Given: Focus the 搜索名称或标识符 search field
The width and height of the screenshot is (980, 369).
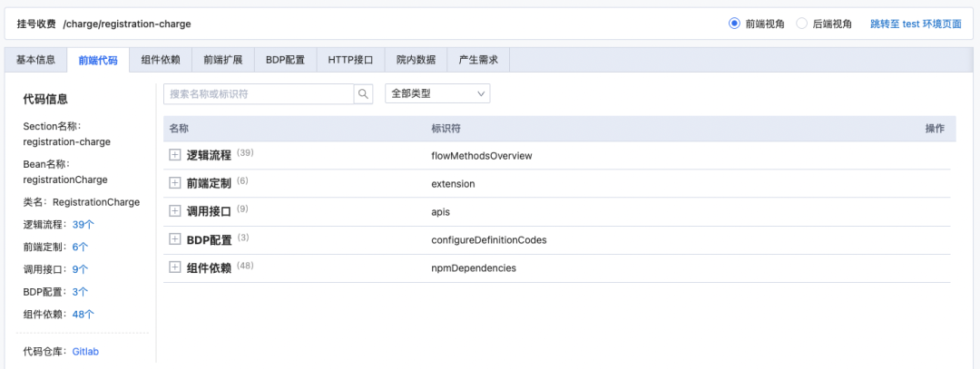Looking at the screenshot, I should 259,93.
